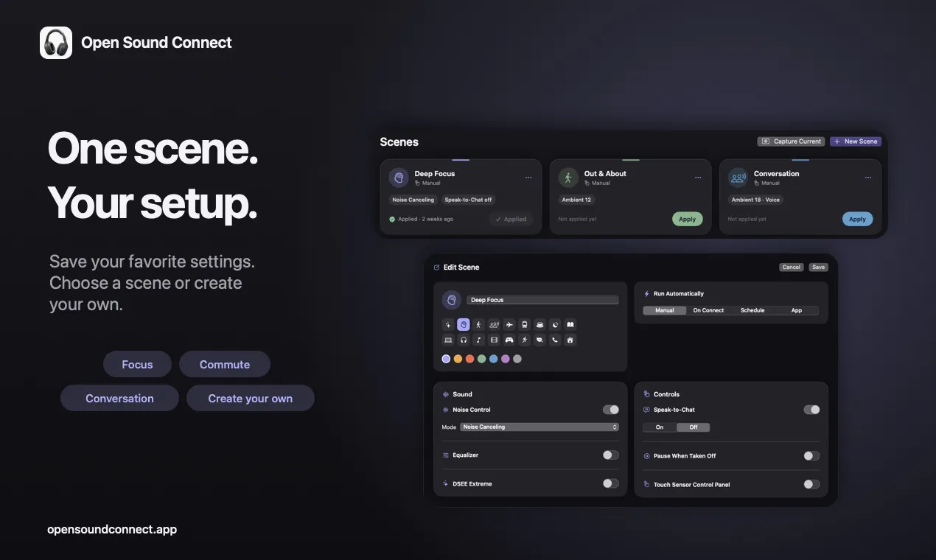936x560 pixels.
Task: Click the Focus pill
Action: click(137, 364)
